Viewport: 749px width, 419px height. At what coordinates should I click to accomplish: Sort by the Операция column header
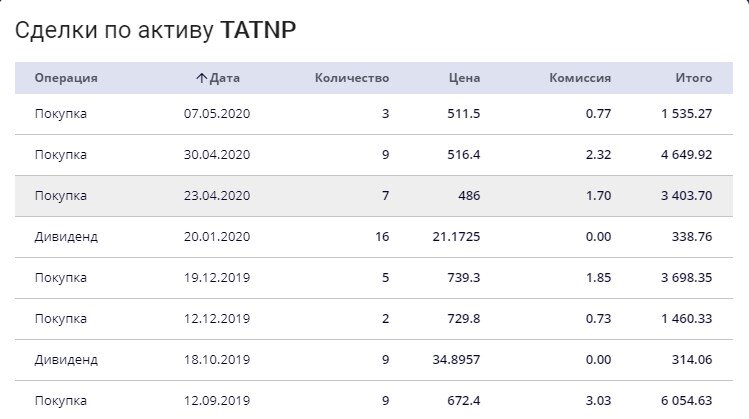66,78
